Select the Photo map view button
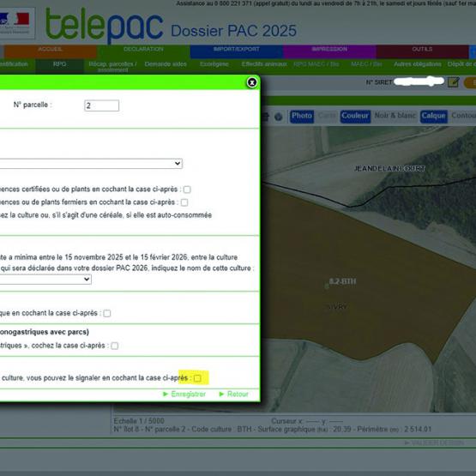Viewport: 476px width, 476px height. pos(301,117)
